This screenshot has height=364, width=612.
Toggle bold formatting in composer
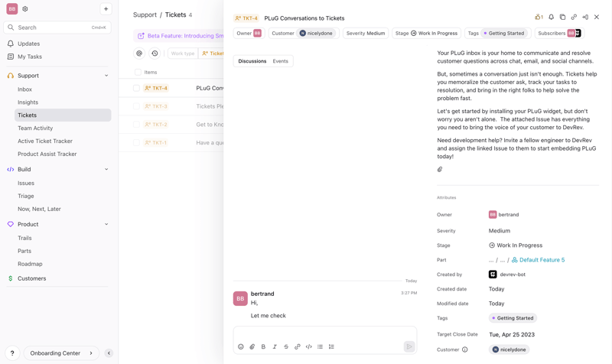tap(263, 346)
